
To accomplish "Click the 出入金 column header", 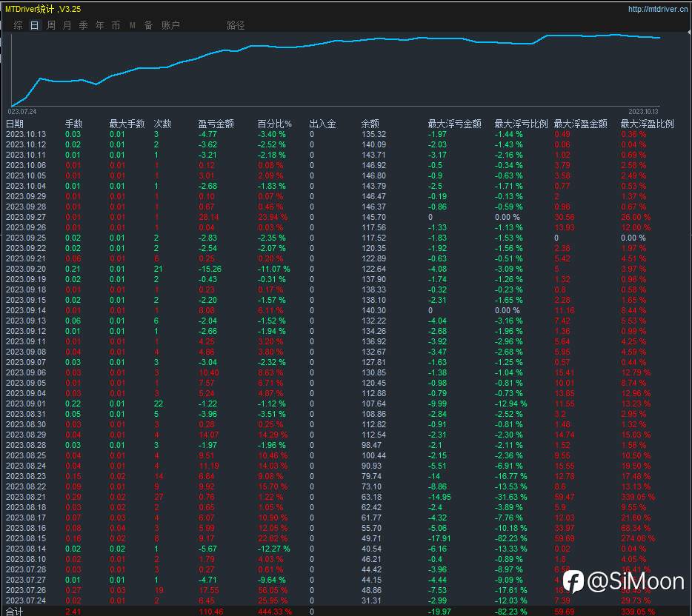I will click(x=322, y=124).
